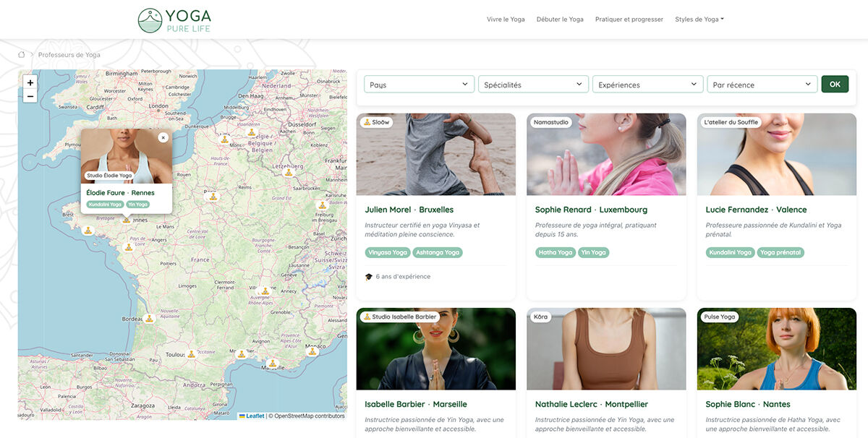Screen dimensions: 868x438
Task: Zoom in using the map plus button
Action: click(x=30, y=82)
